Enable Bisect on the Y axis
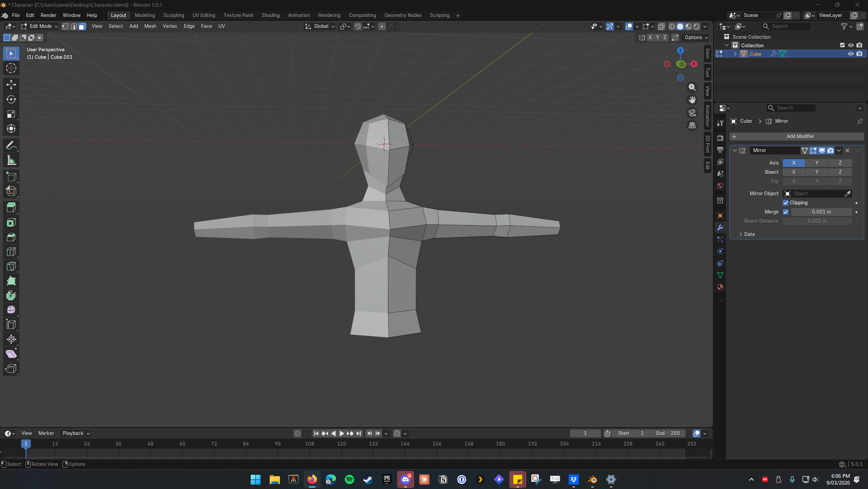This screenshot has height=489, width=868. tap(817, 172)
